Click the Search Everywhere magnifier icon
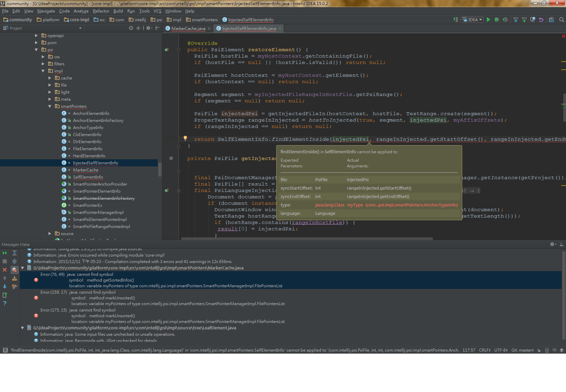566x392 pixels. pos(561,20)
